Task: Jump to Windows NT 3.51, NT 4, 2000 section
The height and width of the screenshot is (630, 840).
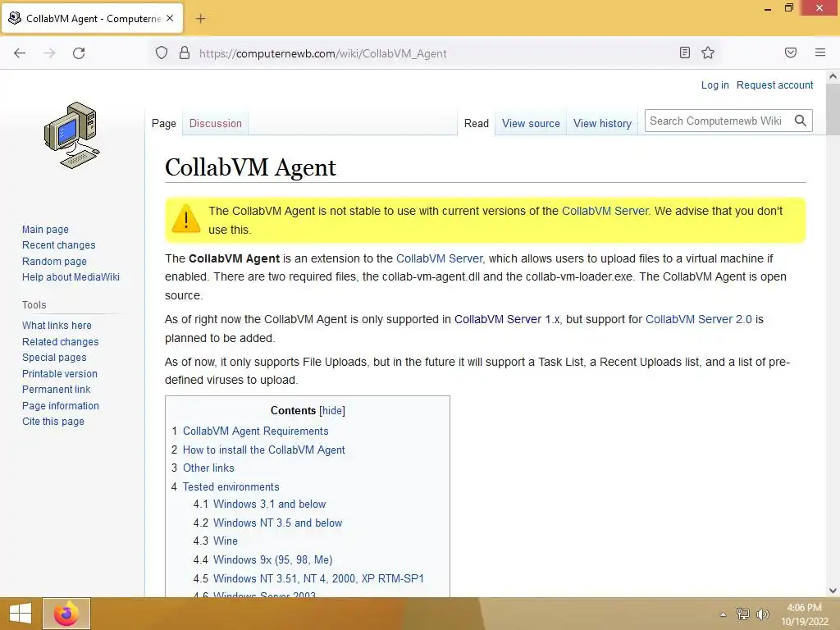Action: click(318, 578)
